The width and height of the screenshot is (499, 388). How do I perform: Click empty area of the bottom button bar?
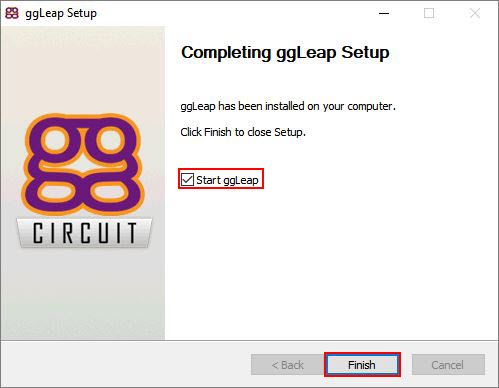click(x=127, y=365)
